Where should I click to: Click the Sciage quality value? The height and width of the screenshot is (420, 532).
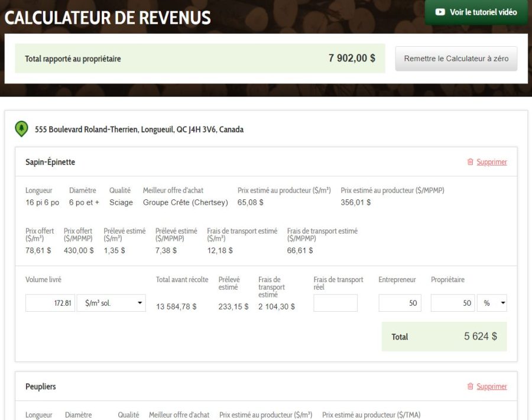[121, 202]
